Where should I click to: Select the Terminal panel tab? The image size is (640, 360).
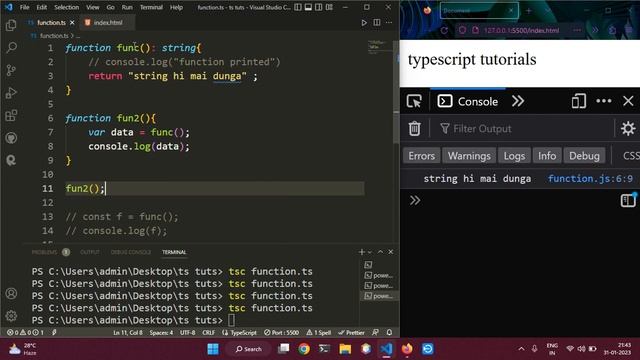(174, 252)
